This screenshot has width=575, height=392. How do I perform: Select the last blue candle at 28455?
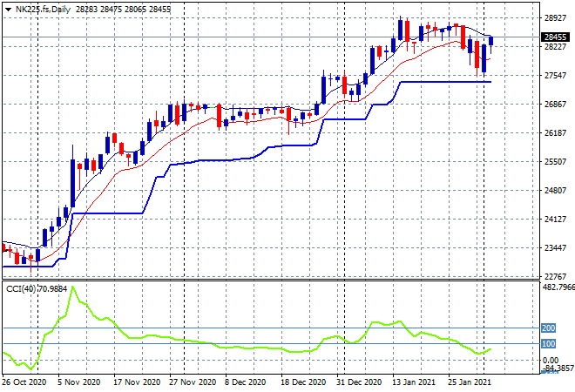click(491, 41)
